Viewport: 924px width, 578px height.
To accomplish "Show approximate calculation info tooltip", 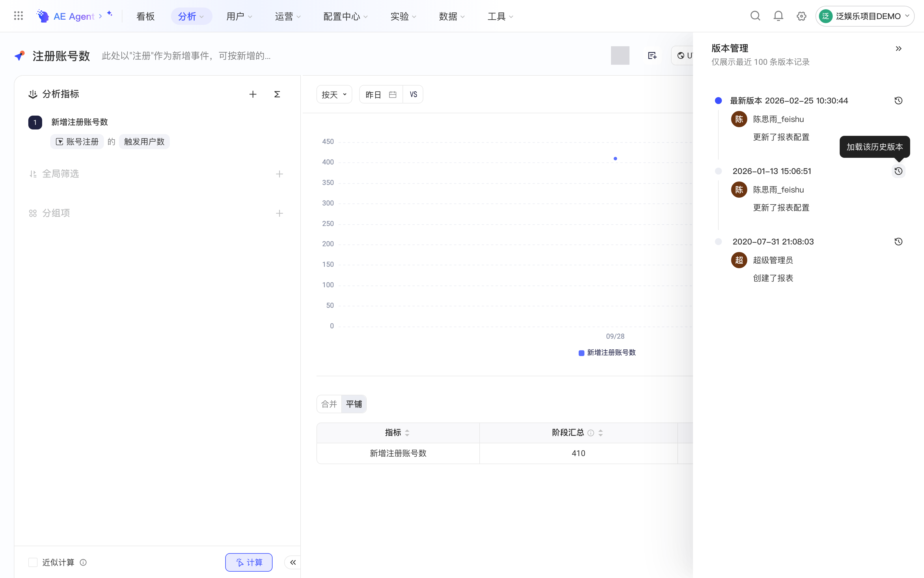I will [x=83, y=562].
